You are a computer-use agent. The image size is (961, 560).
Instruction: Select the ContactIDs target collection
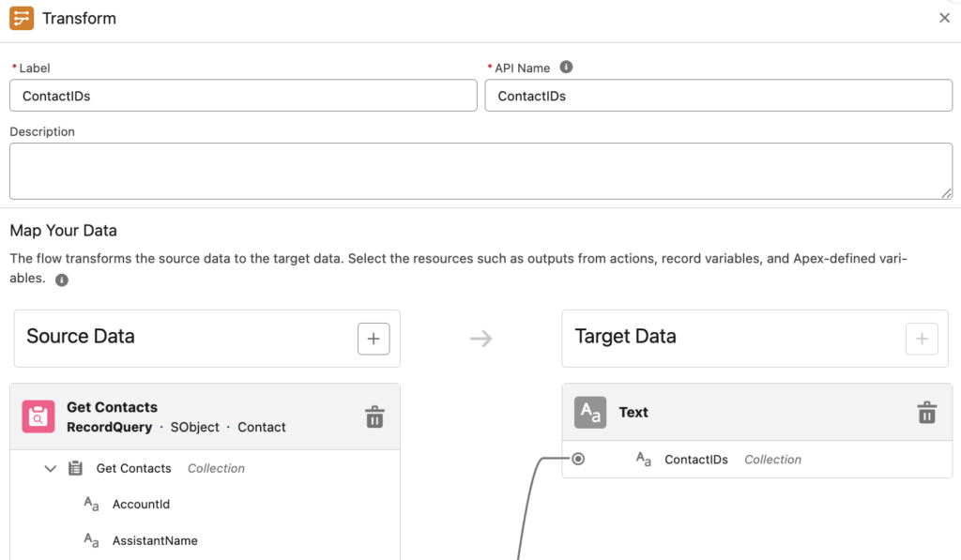[696, 460]
